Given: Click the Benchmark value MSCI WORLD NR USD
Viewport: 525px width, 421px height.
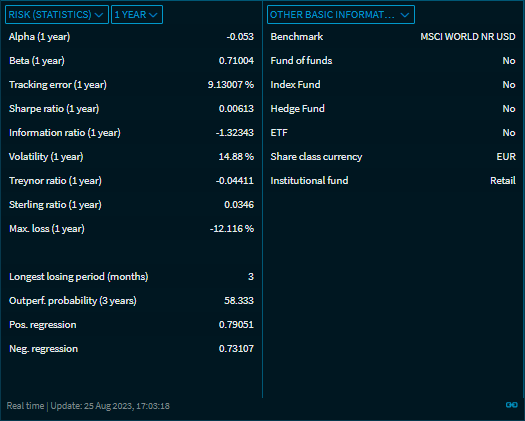Looking at the screenshot, I should 468,37.
